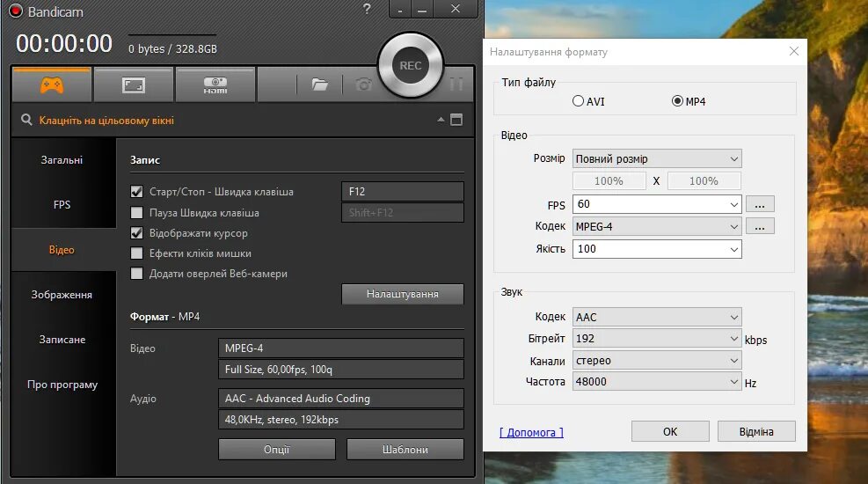
Task: Enable Ефекти кліків мишки checkbox
Action: pos(136,253)
